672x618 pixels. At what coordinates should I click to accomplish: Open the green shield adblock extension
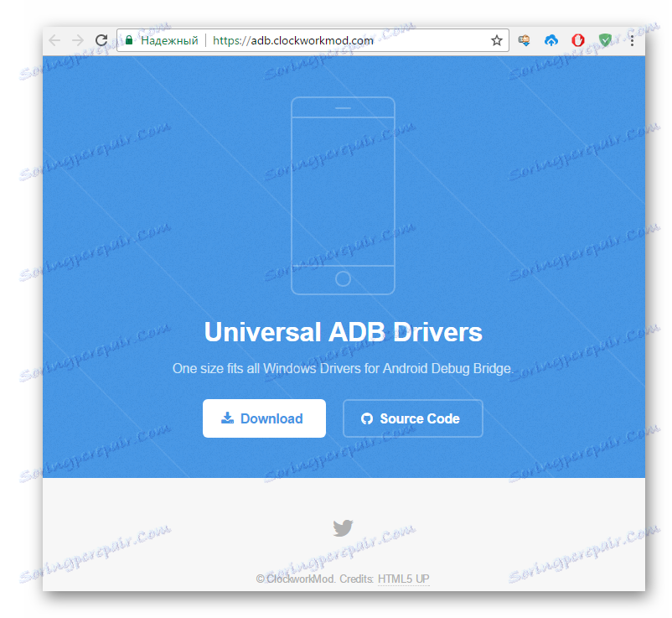[605, 40]
